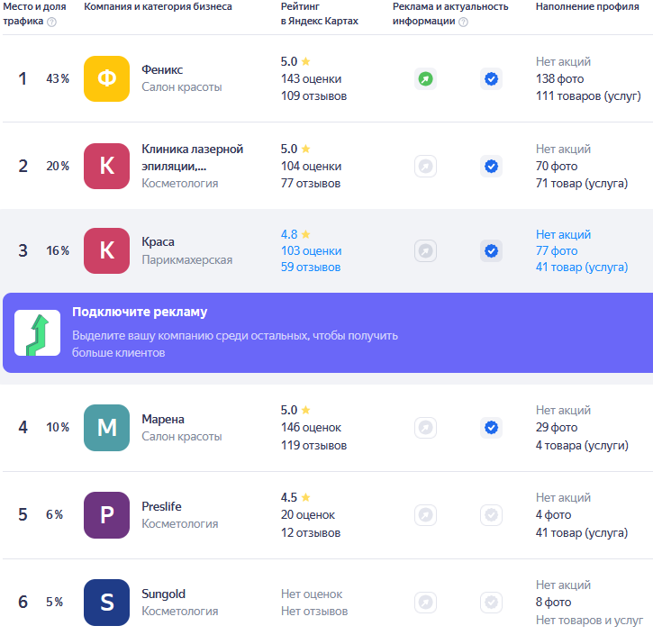Viewport: 653px width, 644px height.
Task: Click the help icon next to 'трафика' header
Action: pyautogui.click(x=51, y=22)
